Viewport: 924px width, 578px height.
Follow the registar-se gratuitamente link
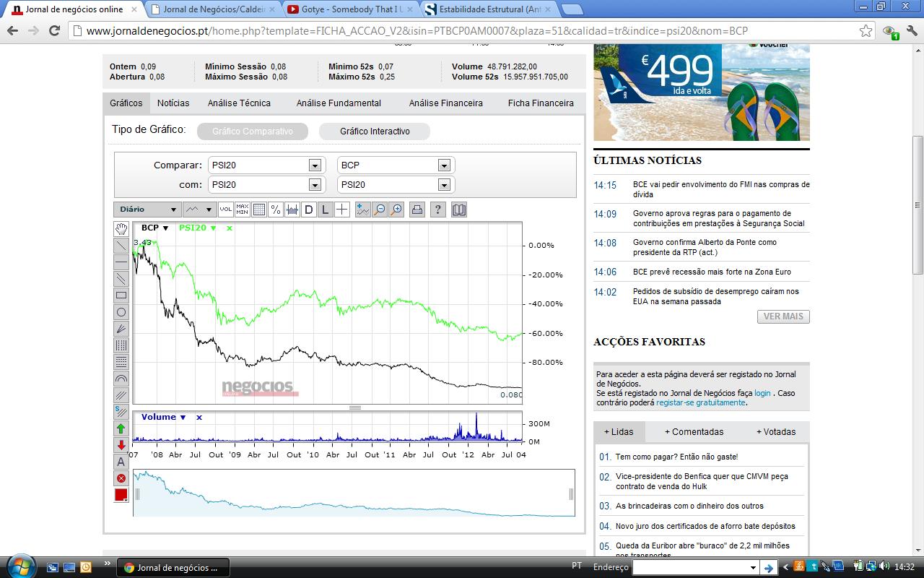click(x=700, y=402)
